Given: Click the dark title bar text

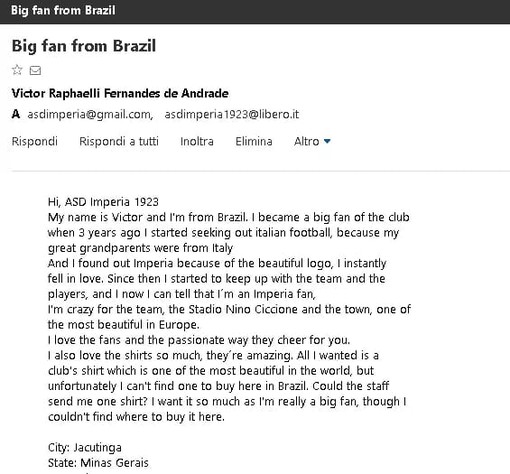Looking at the screenshot, I should (x=63, y=10).
